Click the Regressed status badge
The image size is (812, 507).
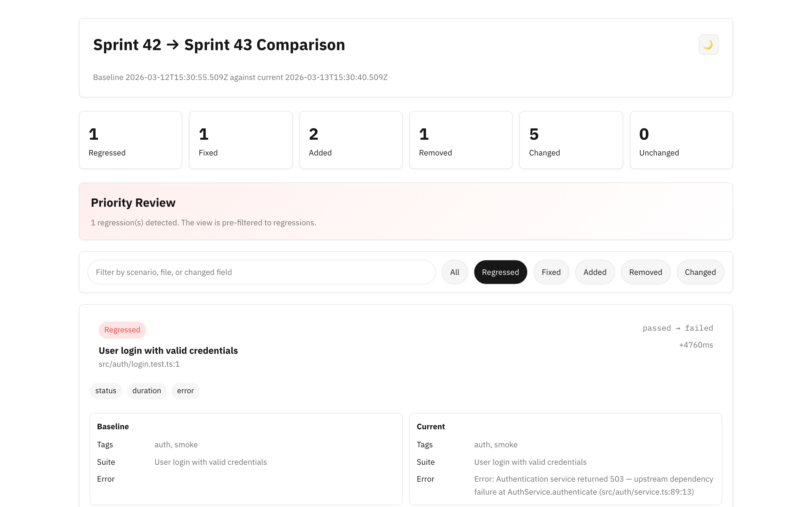tap(122, 330)
